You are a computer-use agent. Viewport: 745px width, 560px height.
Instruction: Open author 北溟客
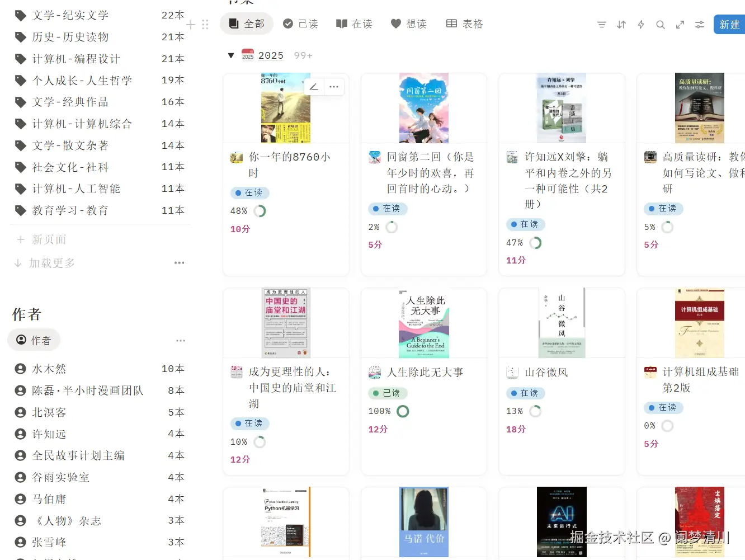click(x=100, y=412)
